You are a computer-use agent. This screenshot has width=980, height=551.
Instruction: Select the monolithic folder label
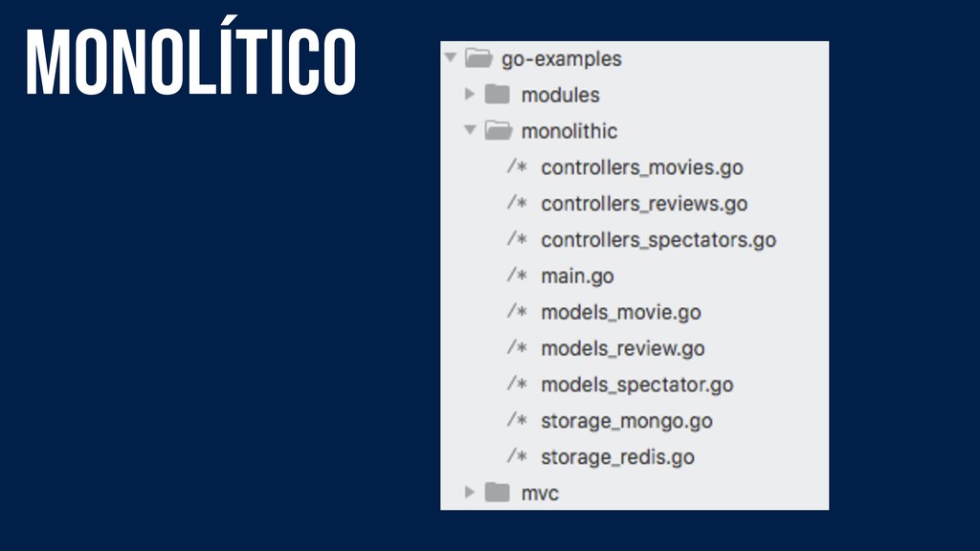point(569,131)
